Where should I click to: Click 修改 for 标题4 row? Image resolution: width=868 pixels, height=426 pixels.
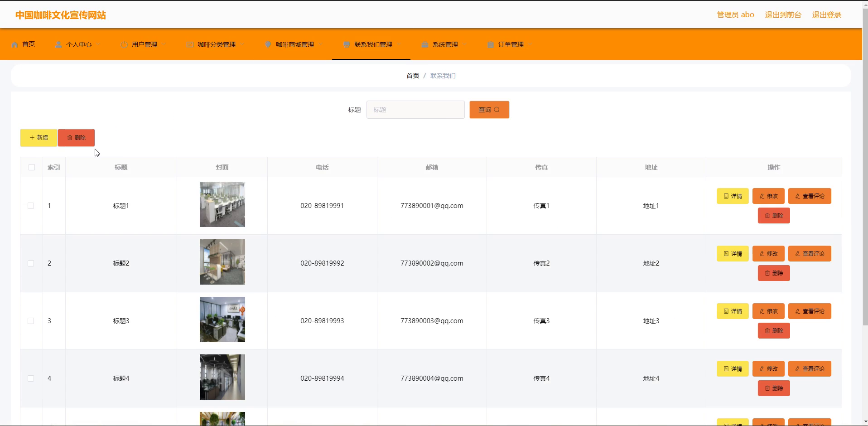point(768,369)
